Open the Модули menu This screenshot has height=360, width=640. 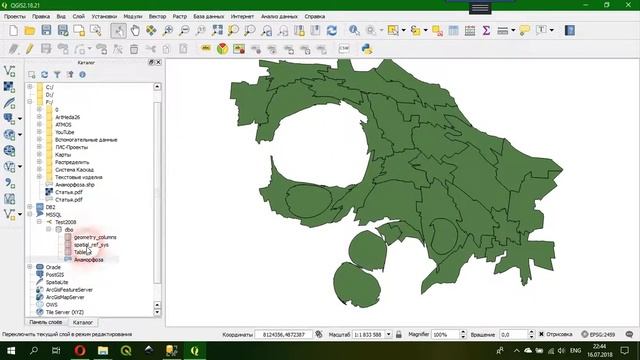(133, 16)
